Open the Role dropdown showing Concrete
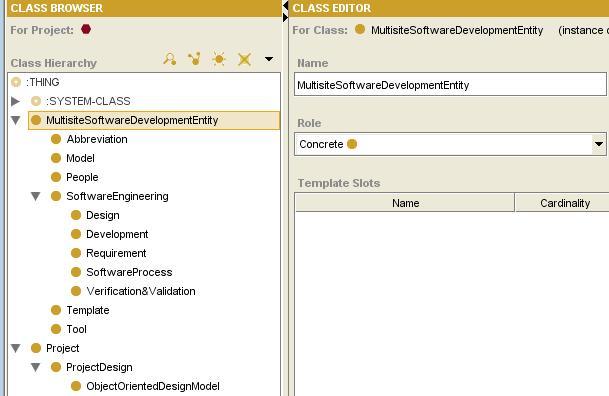 coord(450,144)
